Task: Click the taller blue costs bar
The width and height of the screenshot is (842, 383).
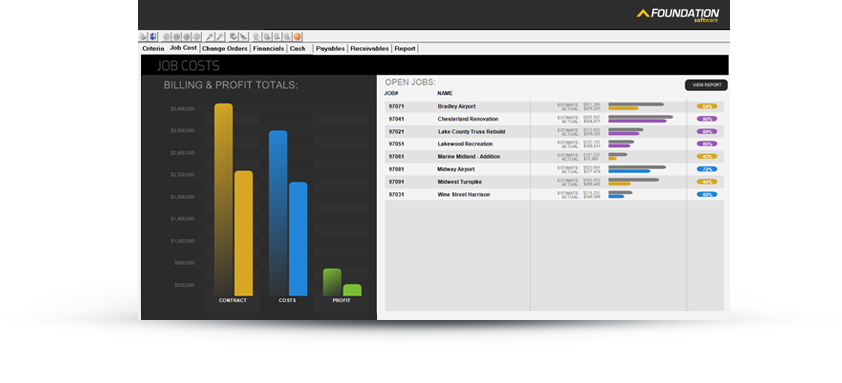Action: click(278, 213)
